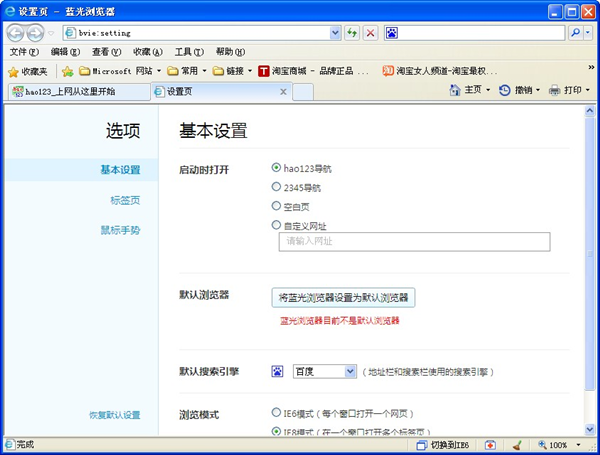Click the 撤销 undo icon in toolbar

[505, 90]
